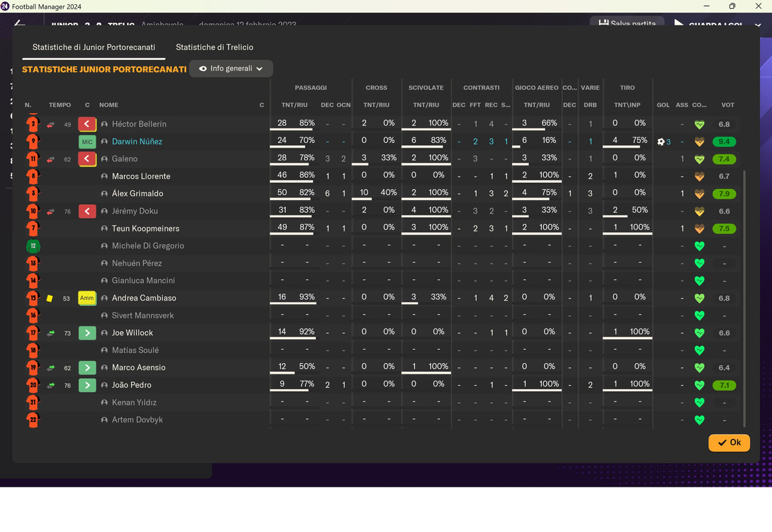Screen dimensions: 772x532
Task: Click Marco Asensio substituted-on green arrow badge
Action: click(87, 368)
